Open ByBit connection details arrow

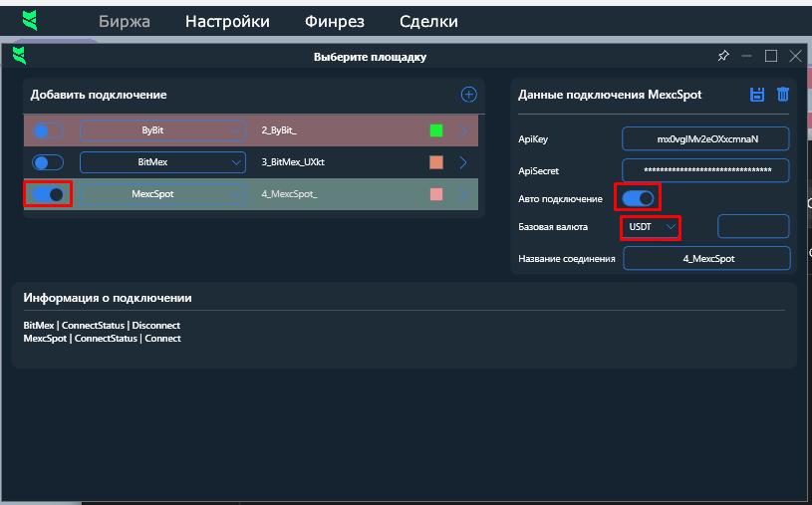point(463,130)
